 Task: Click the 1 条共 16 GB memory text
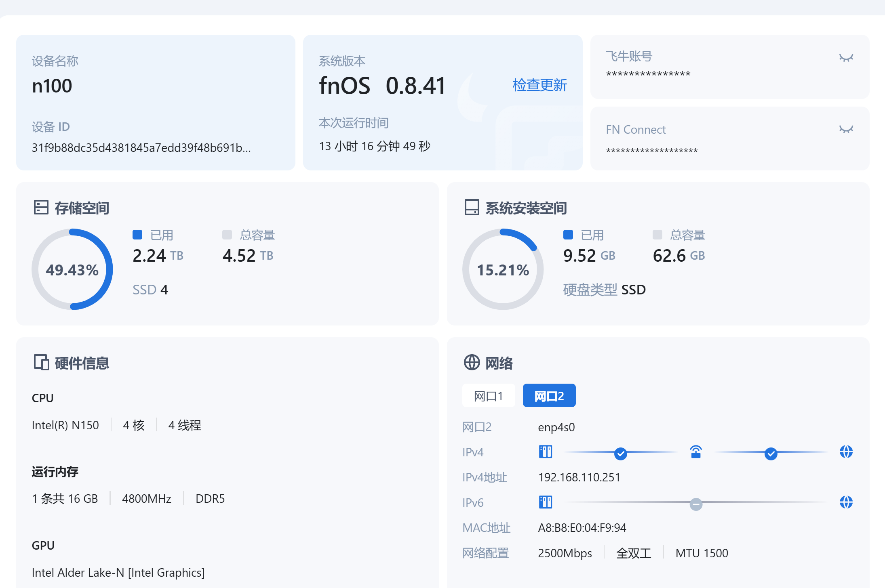point(65,499)
